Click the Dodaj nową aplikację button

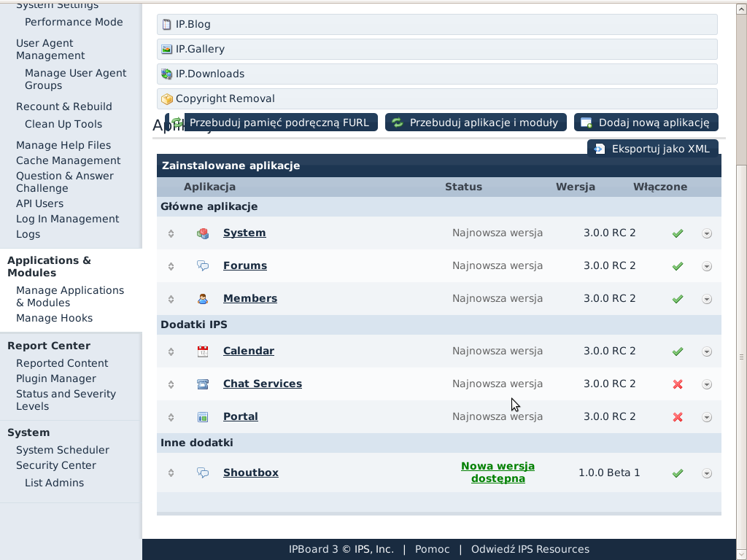point(646,122)
